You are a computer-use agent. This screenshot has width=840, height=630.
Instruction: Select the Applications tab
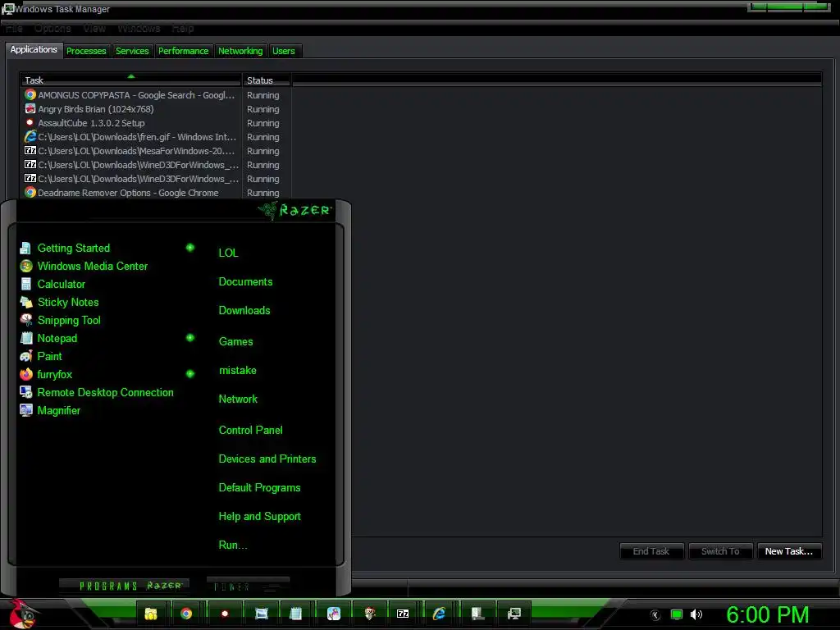point(34,49)
